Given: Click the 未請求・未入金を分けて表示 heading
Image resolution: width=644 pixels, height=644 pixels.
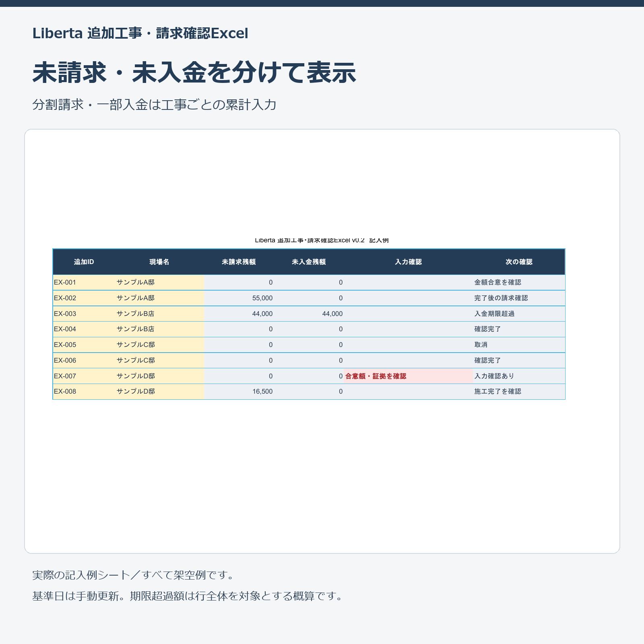Looking at the screenshot, I should (194, 73).
